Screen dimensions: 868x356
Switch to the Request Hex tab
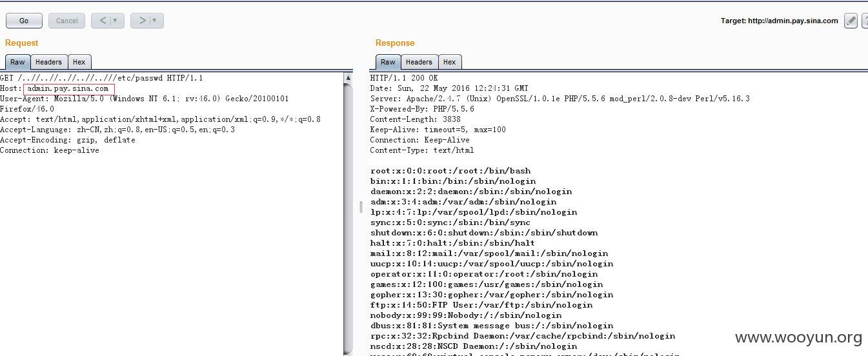[79, 62]
